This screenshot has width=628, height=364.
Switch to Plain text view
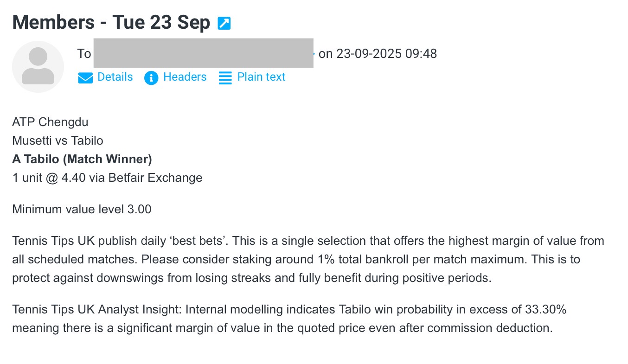click(x=261, y=77)
